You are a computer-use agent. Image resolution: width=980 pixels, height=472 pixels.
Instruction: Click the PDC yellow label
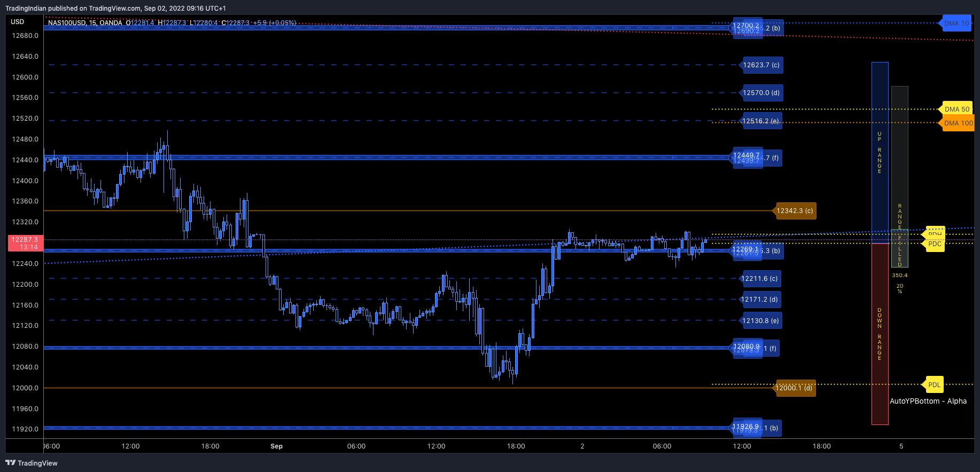935,244
